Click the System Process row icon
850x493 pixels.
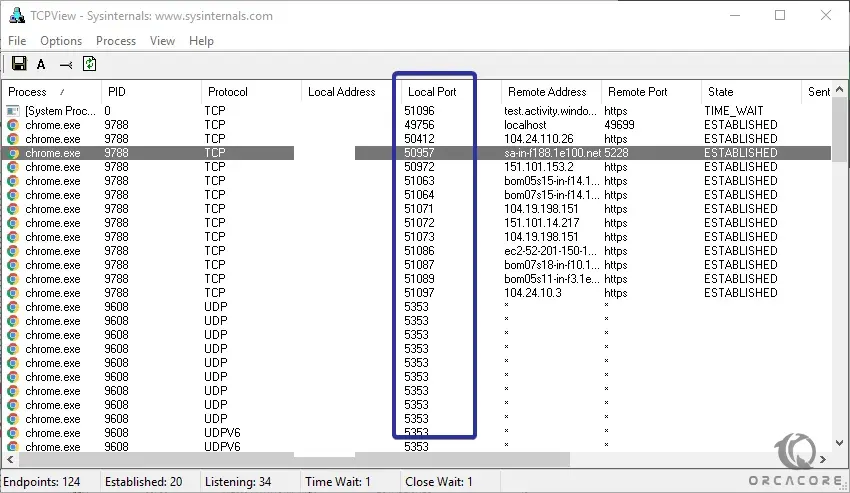tap(13, 111)
